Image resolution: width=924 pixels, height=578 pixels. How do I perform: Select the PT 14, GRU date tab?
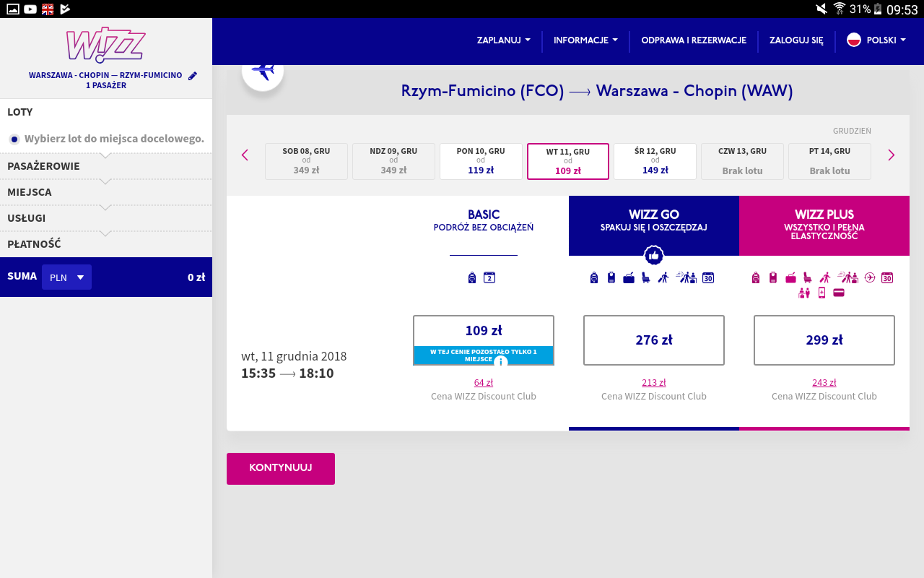pos(829,161)
